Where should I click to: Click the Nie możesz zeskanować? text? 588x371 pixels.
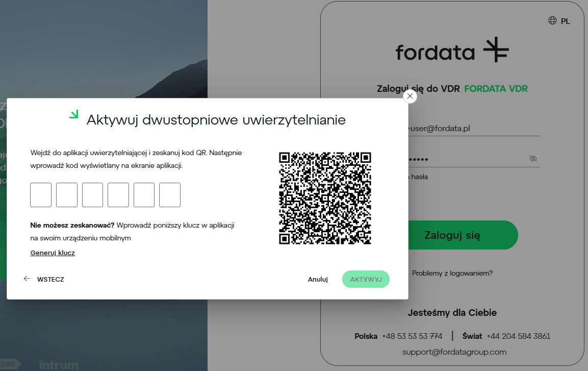tap(72, 225)
